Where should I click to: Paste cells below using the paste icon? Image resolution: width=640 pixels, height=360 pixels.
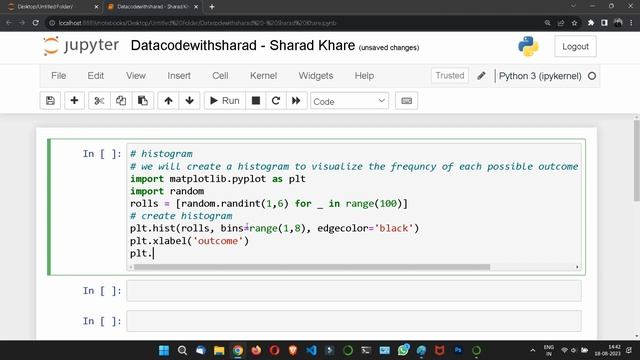click(x=143, y=101)
